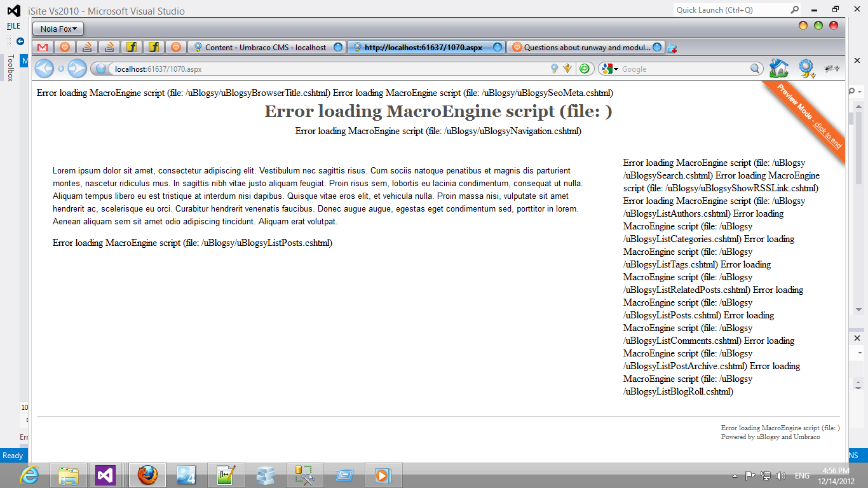
Task: Click Visual Studio navigate backward arrow icon
Action: coord(20,41)
